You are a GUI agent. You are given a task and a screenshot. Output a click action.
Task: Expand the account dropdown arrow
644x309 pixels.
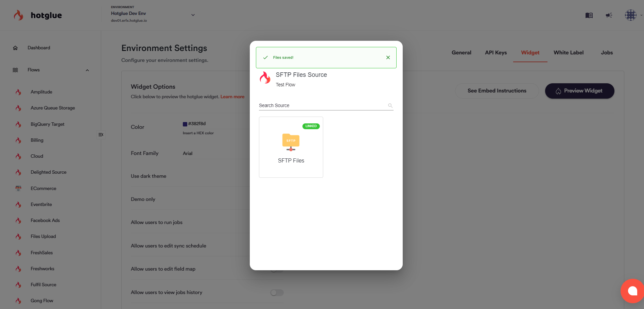pyautogui.click(x=641, y=15)
